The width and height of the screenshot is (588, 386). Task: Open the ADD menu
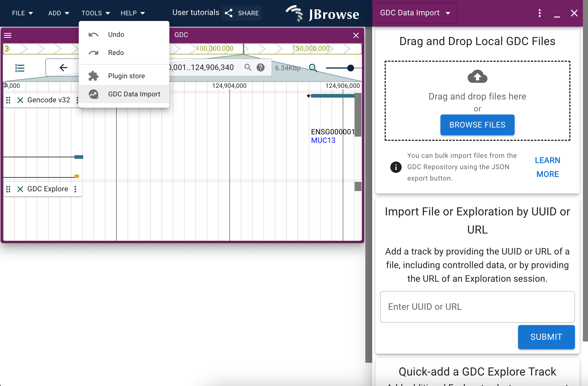click(59, 13)
